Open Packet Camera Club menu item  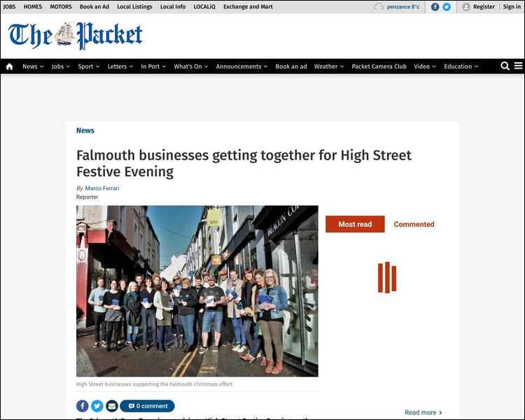[379, 66]
